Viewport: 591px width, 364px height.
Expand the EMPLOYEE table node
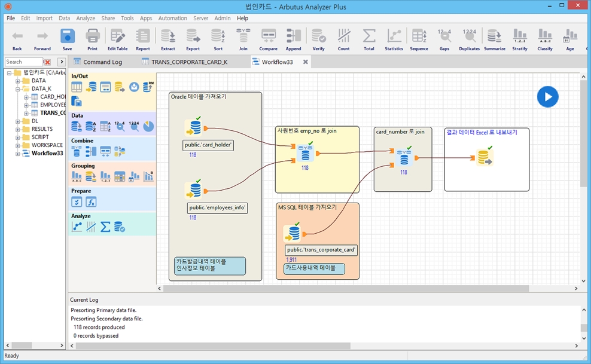coord(26,105)
